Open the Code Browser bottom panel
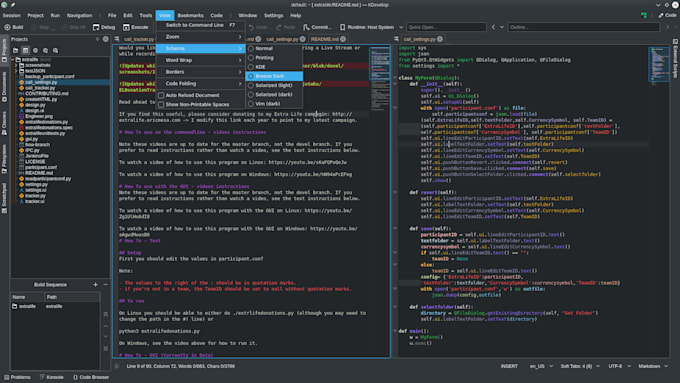 (x=91, y=377)
